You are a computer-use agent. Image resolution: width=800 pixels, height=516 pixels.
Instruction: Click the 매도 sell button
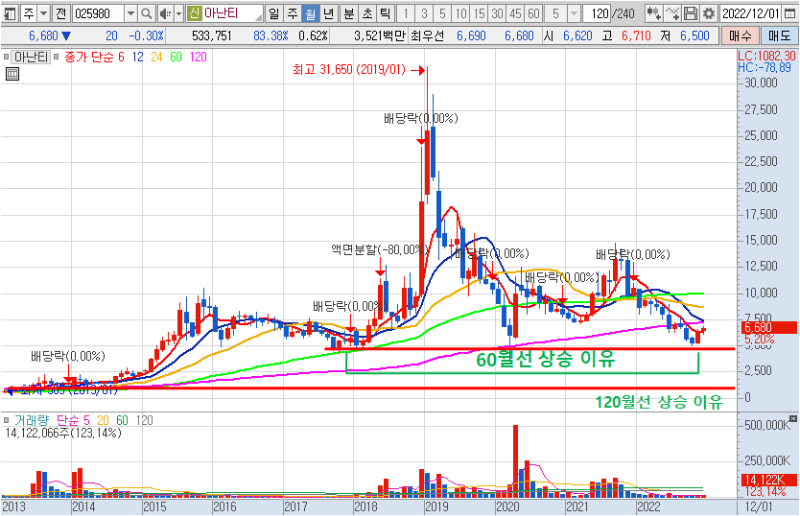[779, 36]
